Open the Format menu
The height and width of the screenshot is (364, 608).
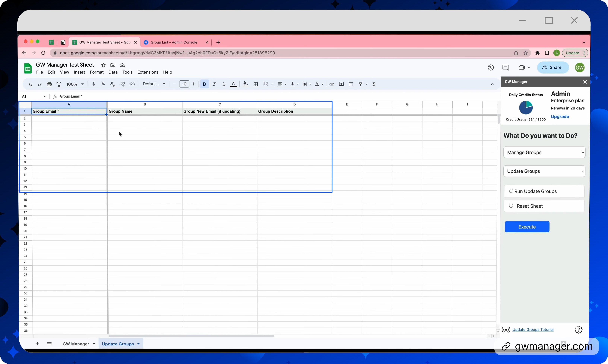click(x=97, y=72)
